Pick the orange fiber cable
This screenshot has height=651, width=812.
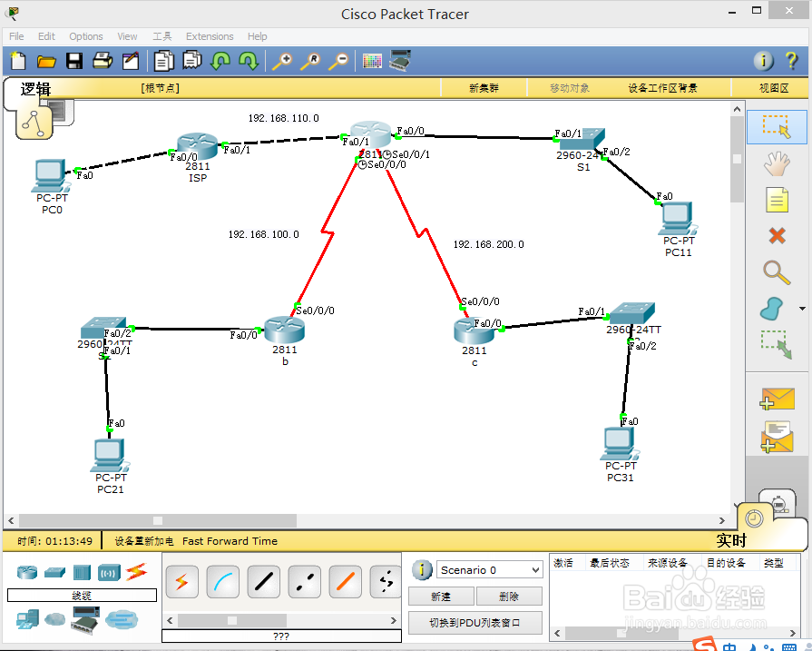(x=346, y=582)
